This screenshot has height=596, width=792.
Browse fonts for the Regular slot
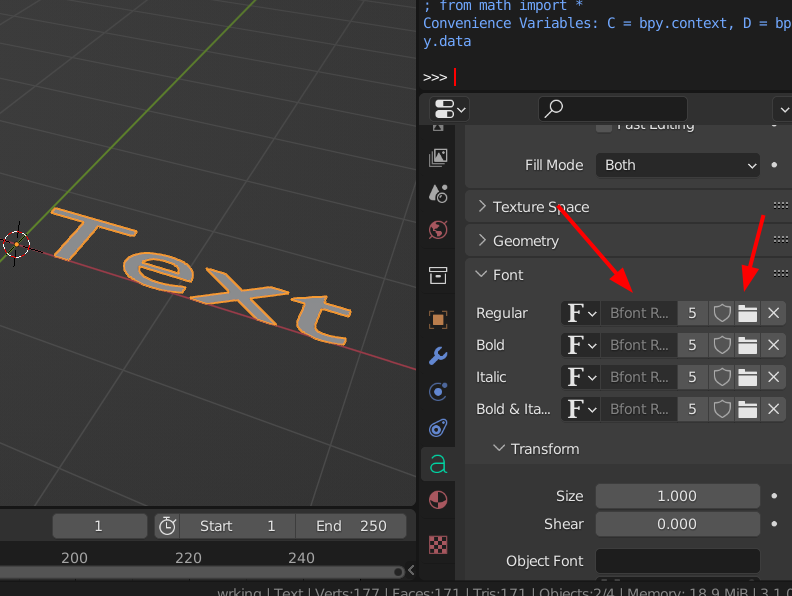[x=581, y=313]
